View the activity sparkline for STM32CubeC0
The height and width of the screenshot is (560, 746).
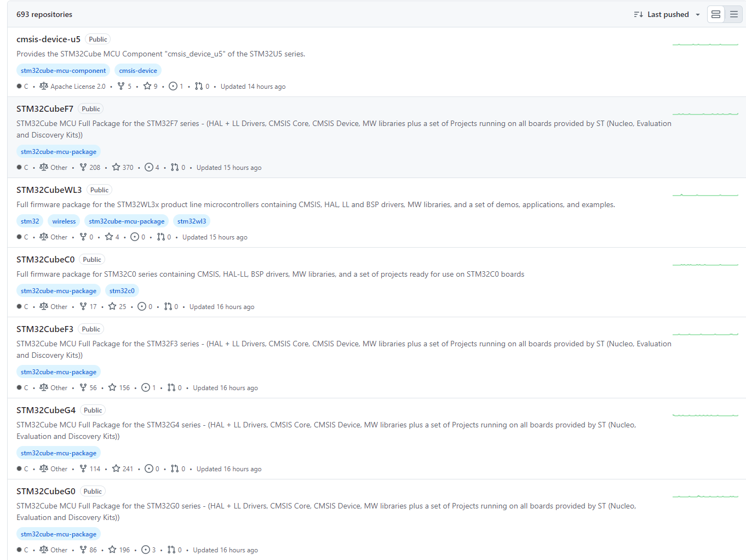[705, 264]
